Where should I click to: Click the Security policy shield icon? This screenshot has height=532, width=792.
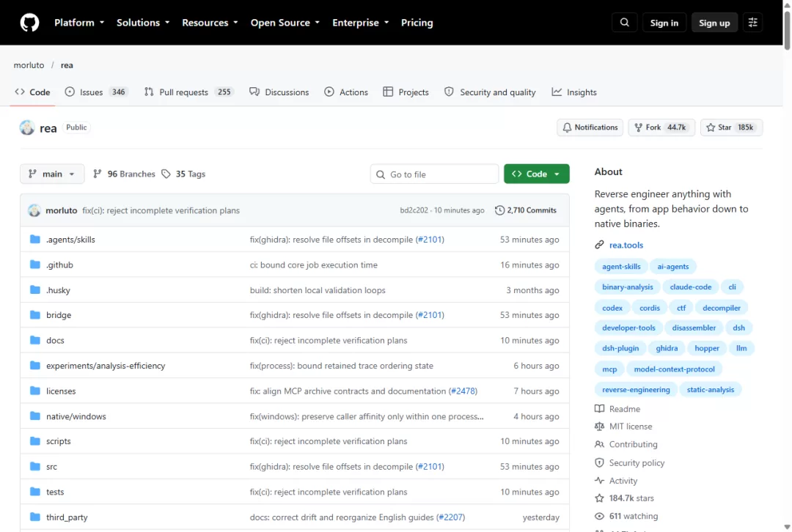pyautogui.click(x=599, y=463)
